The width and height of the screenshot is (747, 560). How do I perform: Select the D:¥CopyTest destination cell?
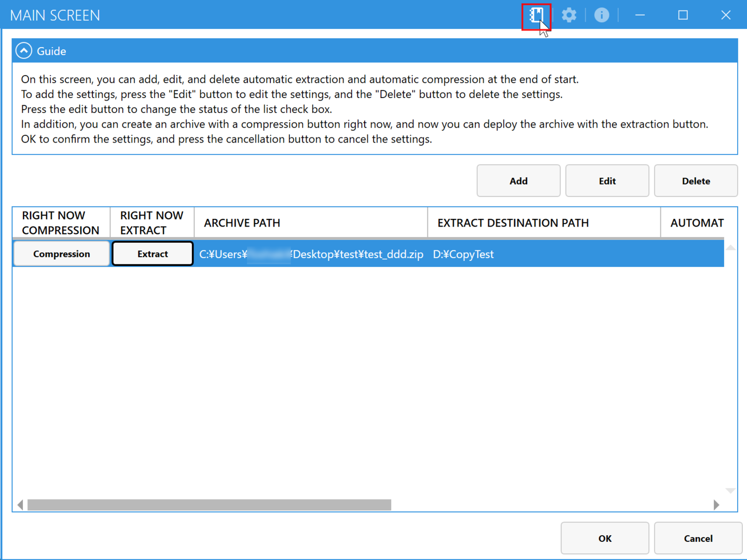coord(463,255)
